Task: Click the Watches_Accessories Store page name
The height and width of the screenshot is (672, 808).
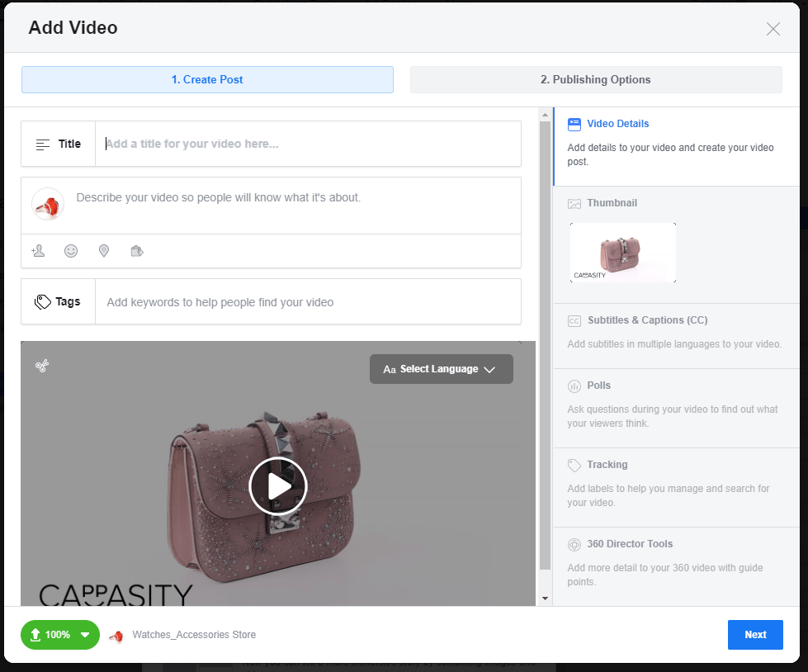Action: 194,635
